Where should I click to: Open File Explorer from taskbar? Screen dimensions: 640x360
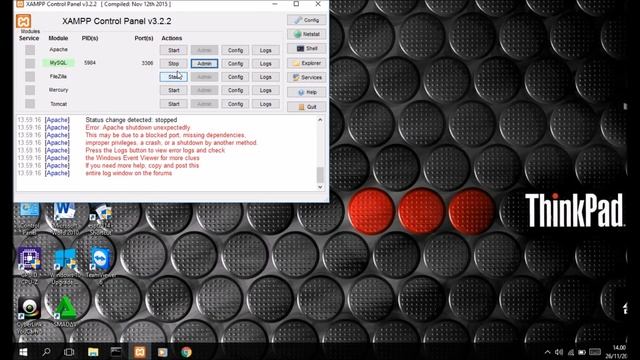tap(93, 352)
